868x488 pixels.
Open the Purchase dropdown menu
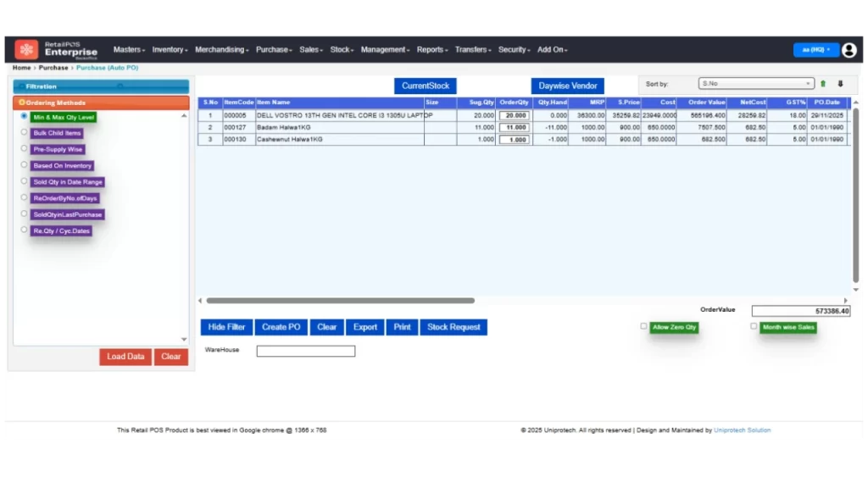point(274,50)
